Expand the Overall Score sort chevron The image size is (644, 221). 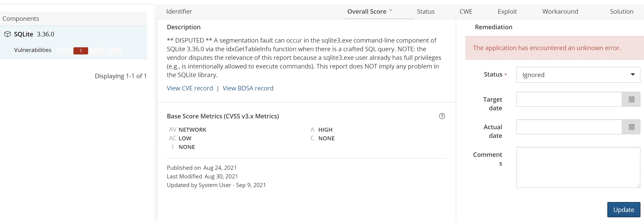click(x=391, y=10)
